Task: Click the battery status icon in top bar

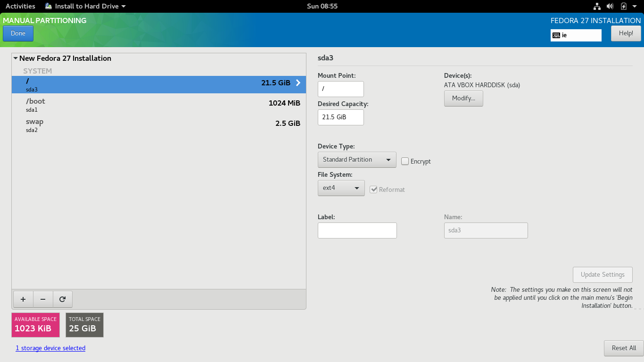Action: (x=624, y=6)
